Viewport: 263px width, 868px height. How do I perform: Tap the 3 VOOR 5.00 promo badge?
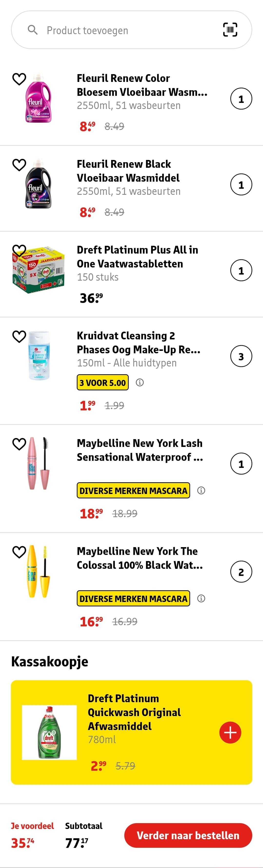[x=103, y=383]
